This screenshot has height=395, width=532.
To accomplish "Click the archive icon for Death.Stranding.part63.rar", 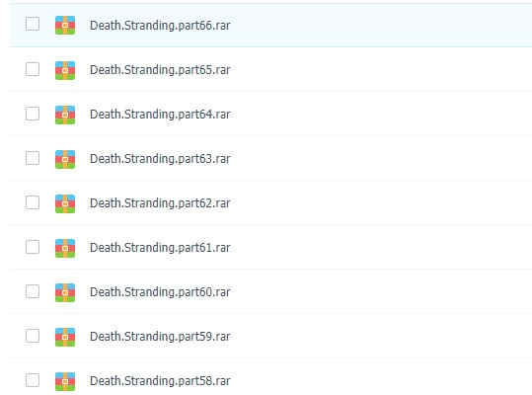I will [x=65, y=159].
